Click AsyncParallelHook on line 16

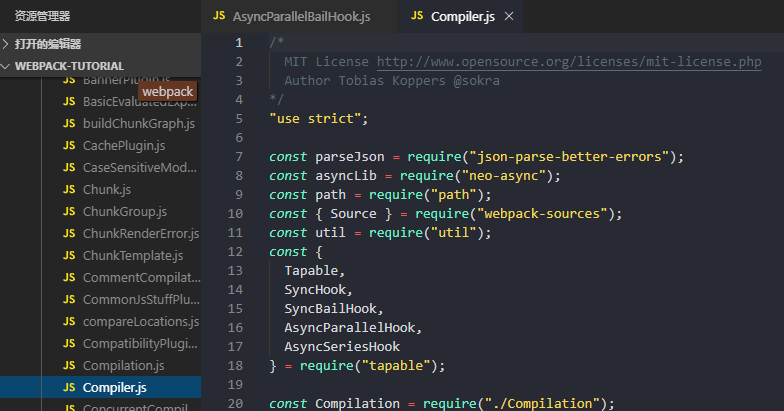pyautogui.click(x=350, y=328)
